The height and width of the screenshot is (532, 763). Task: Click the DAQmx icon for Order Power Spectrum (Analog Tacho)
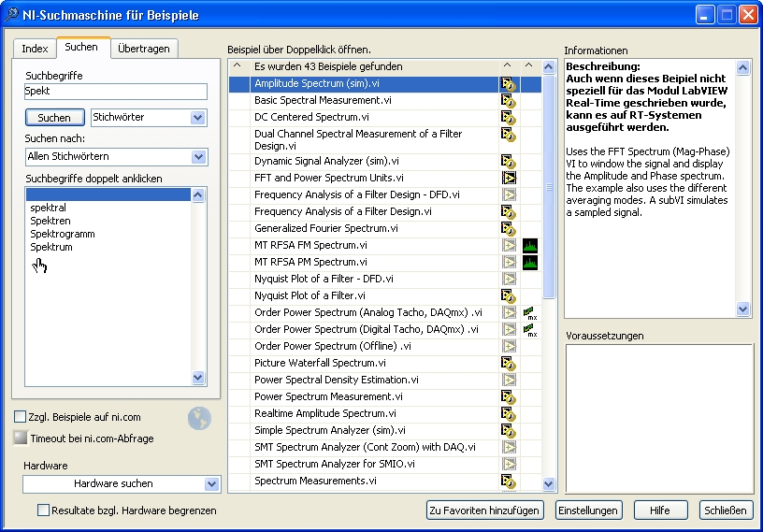click(530, 312)
